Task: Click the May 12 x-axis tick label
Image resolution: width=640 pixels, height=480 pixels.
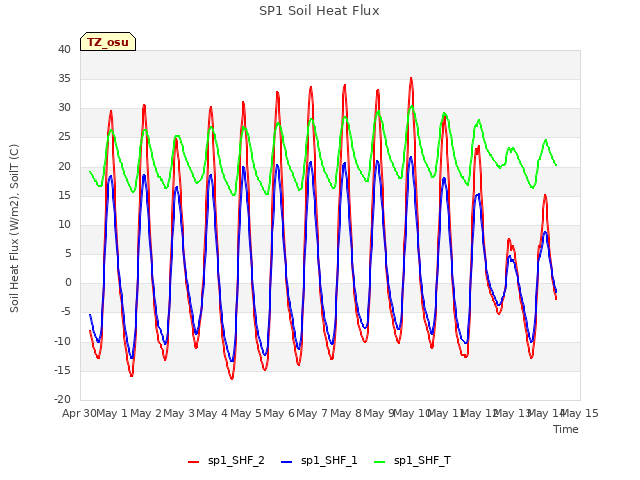Action: pyautogui.click(x=479, y=413)
